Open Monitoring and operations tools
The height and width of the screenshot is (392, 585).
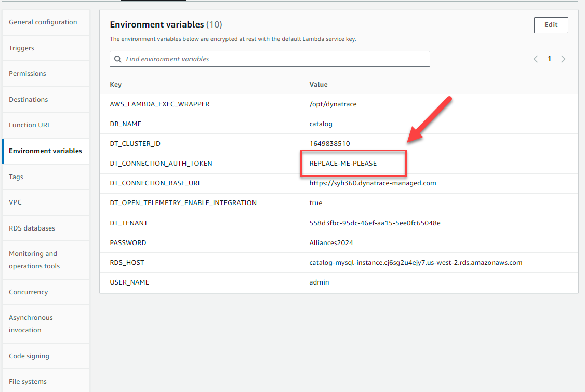coord(34,260)
